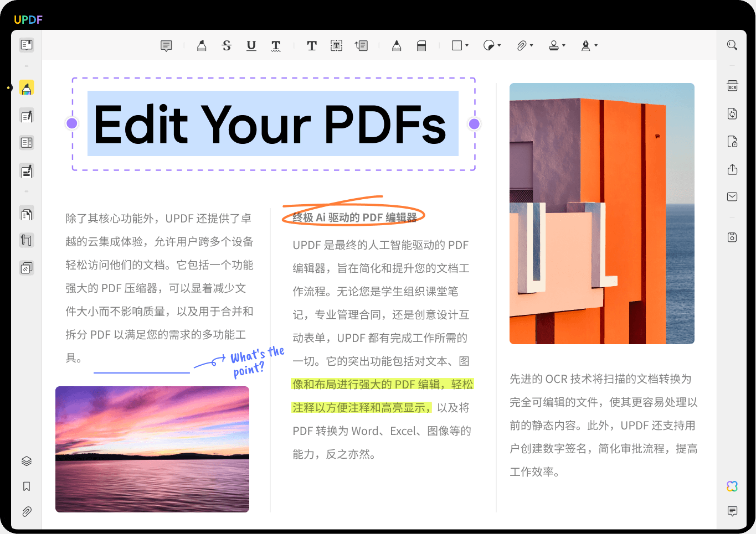Select the orange building photo
This screenshot has height=534, width=756.
click(x=602, y=214)
